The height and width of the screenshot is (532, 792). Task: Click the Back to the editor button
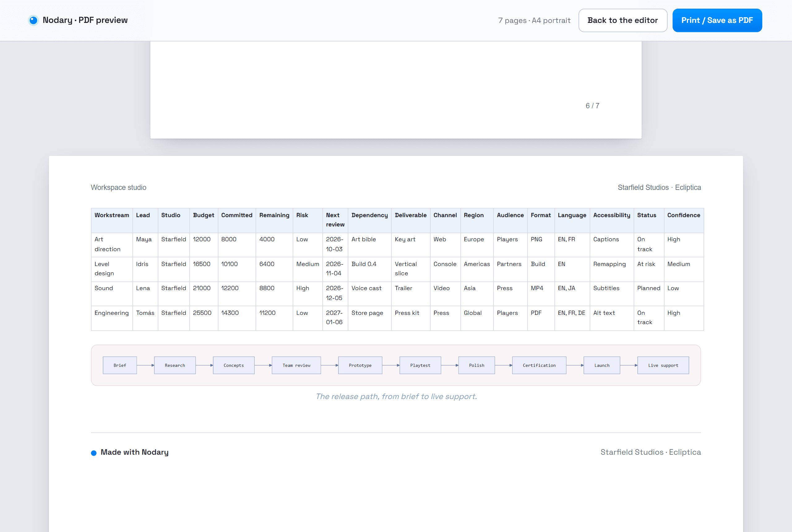623,20
